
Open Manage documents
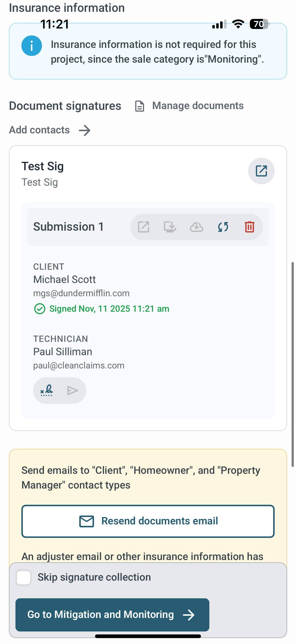tap(198, 106)
